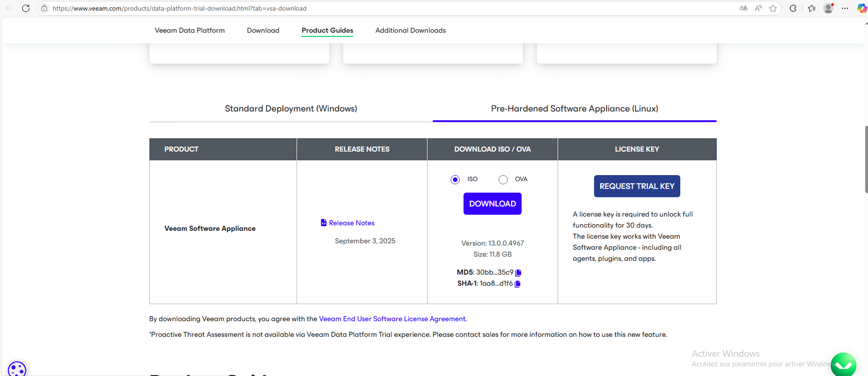Switch to Standard Deployment (Windows) tab
868x376 pixels.
pyautogui.click(x=291, y=109)
